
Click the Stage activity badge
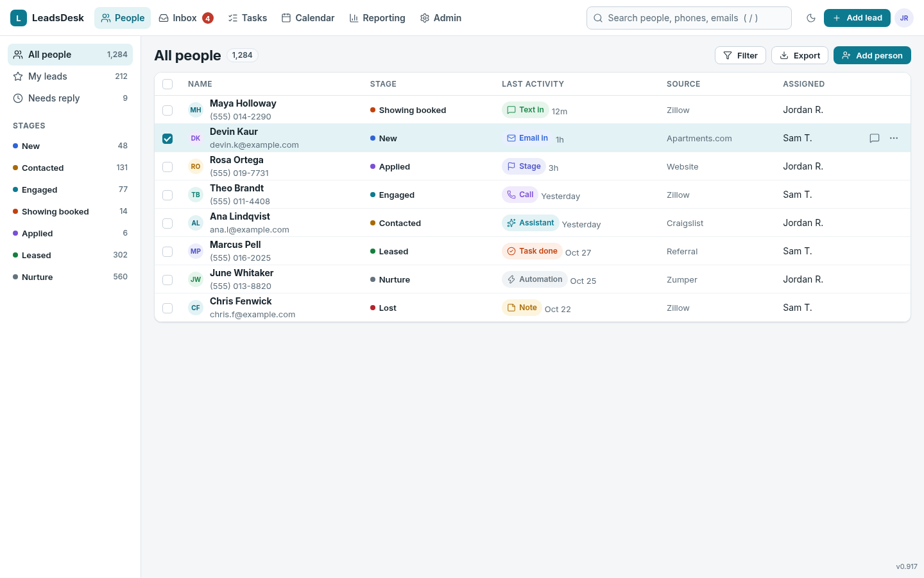524,166
